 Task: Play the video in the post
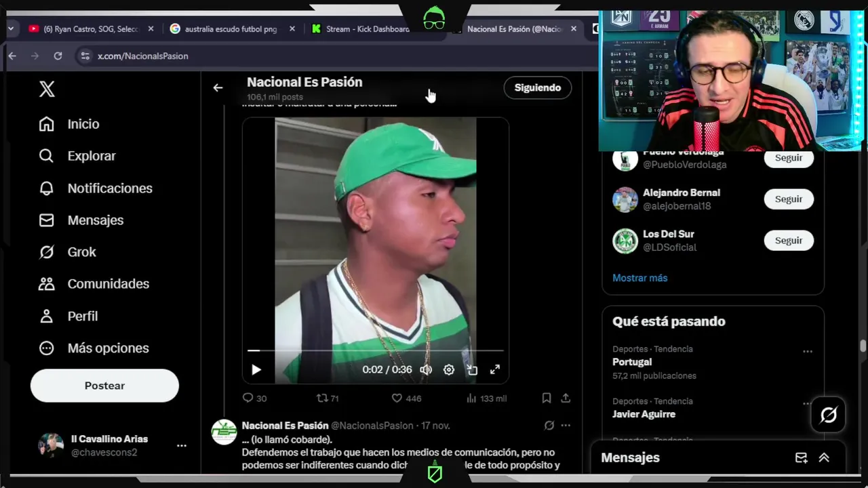pyautogui.click(x=256, y=369)
